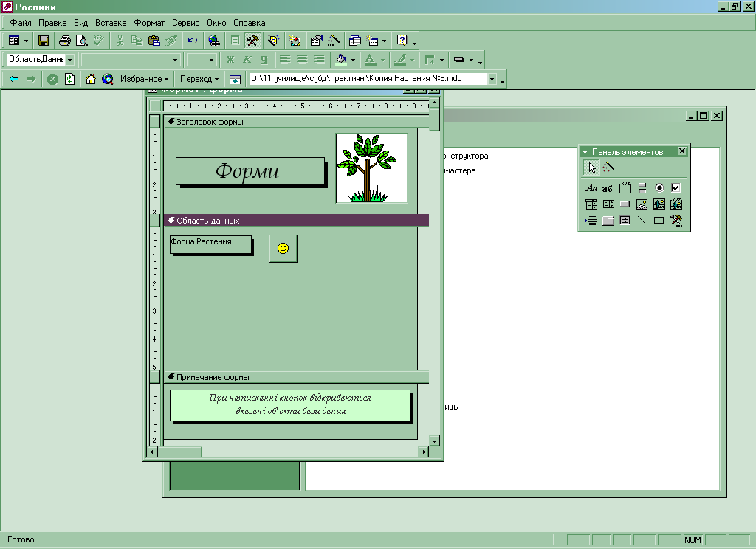Select the Option Group tool in toolbox
The height and width of the screenshot is (549, 756).
click(x=625, y=188)
